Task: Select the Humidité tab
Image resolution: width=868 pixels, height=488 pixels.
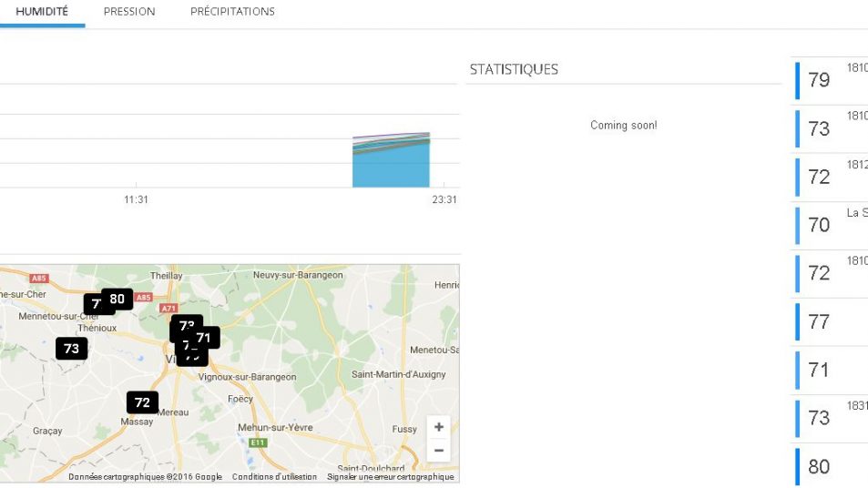Action: 42,12
